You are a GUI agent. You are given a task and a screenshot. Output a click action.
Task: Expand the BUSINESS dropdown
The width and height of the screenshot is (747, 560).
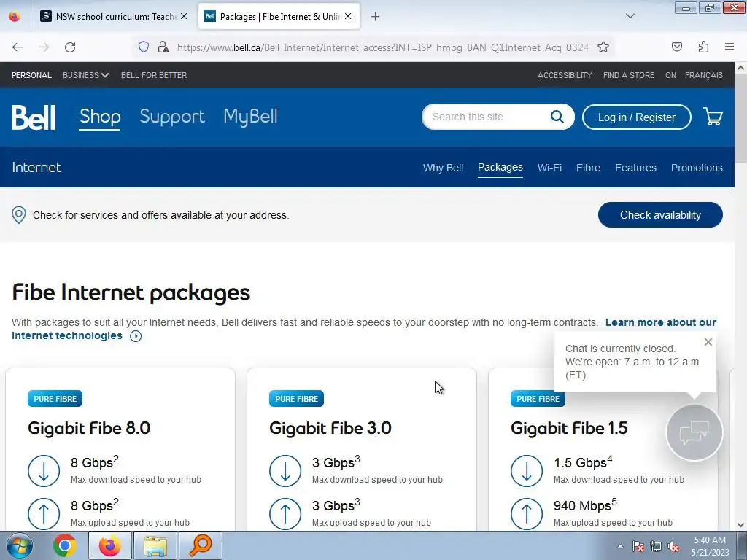coord(86,75)
